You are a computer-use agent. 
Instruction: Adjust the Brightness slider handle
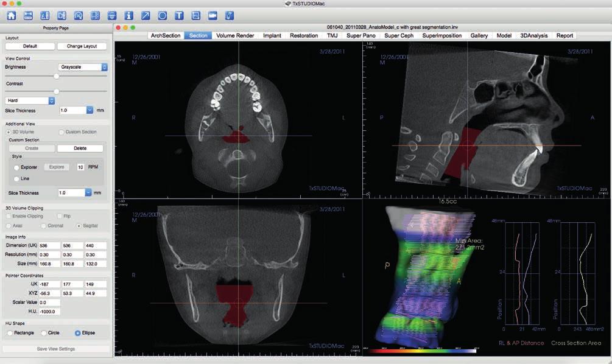[x=56, y=77]
